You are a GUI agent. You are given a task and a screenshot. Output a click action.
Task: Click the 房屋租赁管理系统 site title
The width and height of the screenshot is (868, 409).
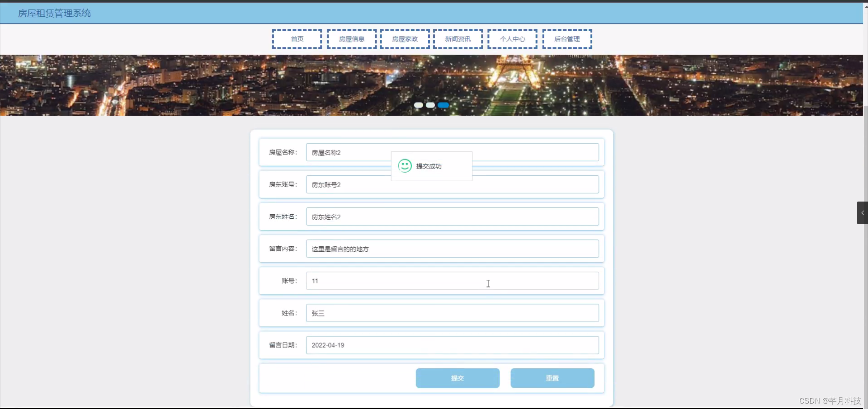click(54, 13)
